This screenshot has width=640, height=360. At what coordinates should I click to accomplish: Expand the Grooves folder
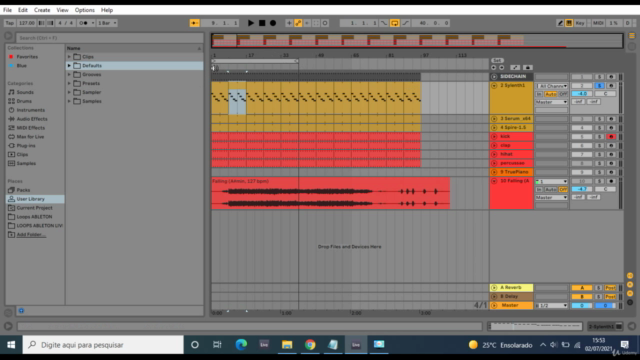69,75
